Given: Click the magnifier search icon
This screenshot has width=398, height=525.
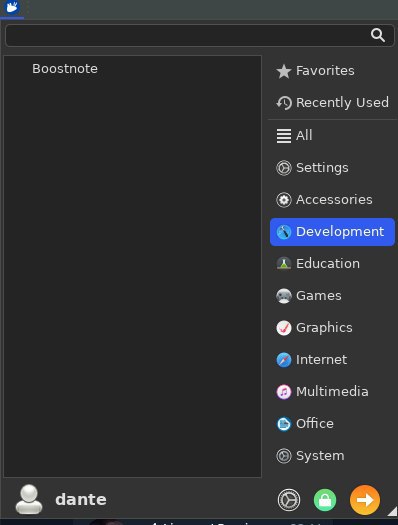Looking at the screenshot, I should (x=378, y=35).
